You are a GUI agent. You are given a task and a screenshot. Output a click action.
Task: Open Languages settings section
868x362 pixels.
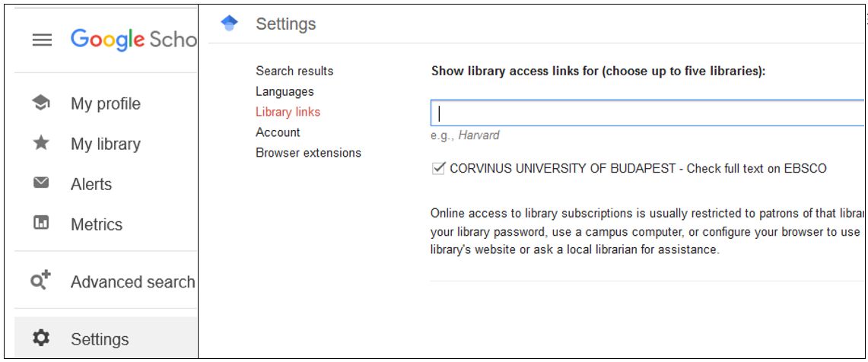pos(285,91)
